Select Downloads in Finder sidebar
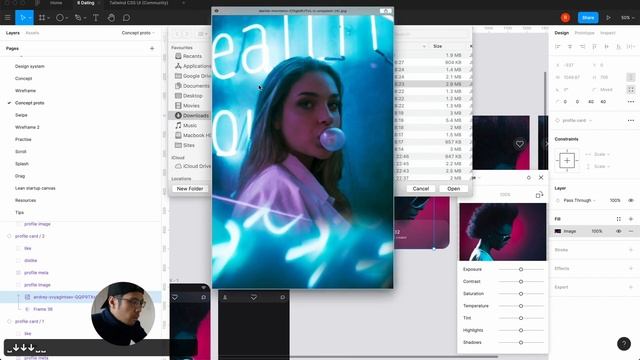This screenshot has width=640, height=360. click(191, 116)
